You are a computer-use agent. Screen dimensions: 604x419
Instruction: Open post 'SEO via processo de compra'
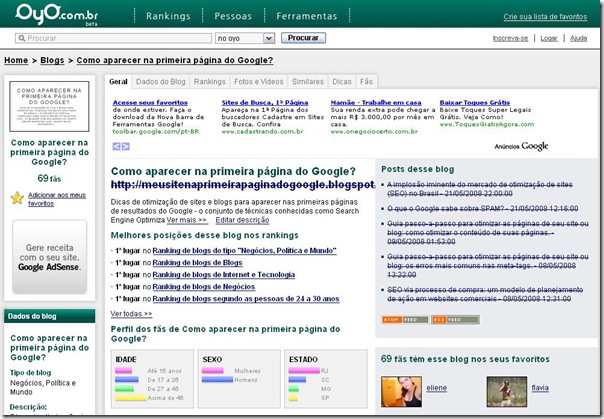coord(485,294)
